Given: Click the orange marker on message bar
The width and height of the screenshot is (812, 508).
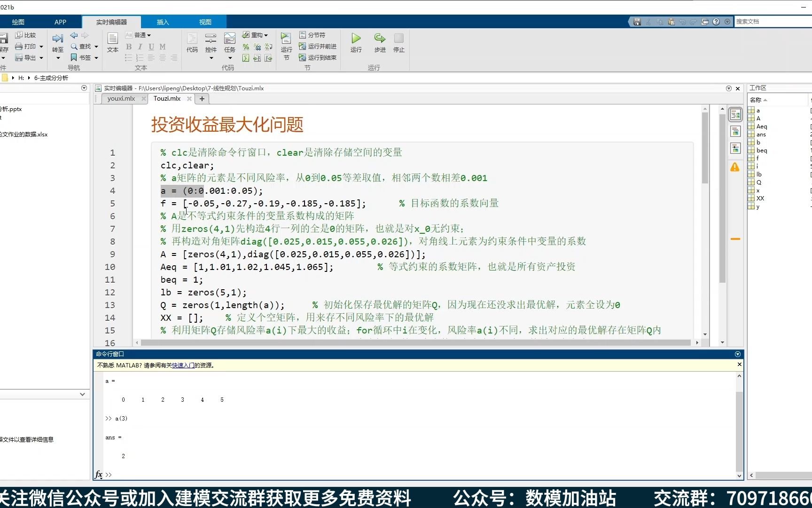Looking at the screenshot, I should 735,239.
